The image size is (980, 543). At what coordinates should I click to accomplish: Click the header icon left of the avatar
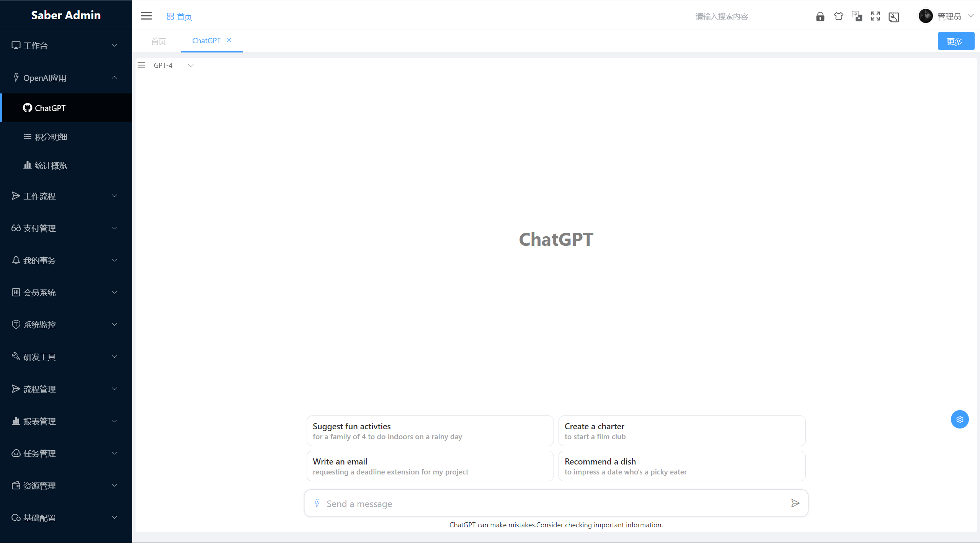coord(893,16)
